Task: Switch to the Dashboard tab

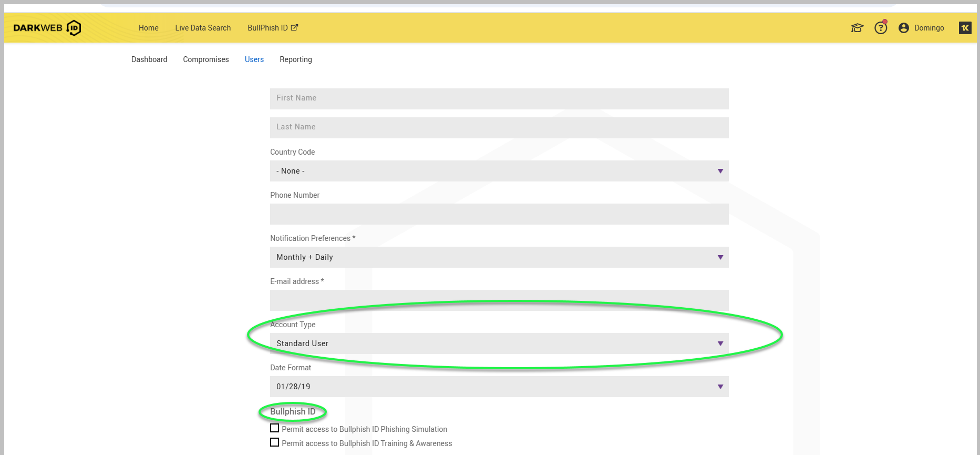Action: point(149,59)
